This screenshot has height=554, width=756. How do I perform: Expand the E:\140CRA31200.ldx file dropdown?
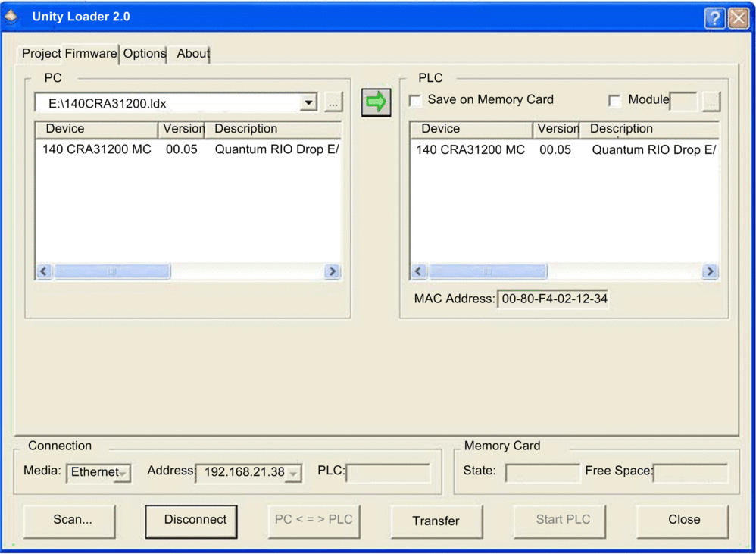coord(308,103)
